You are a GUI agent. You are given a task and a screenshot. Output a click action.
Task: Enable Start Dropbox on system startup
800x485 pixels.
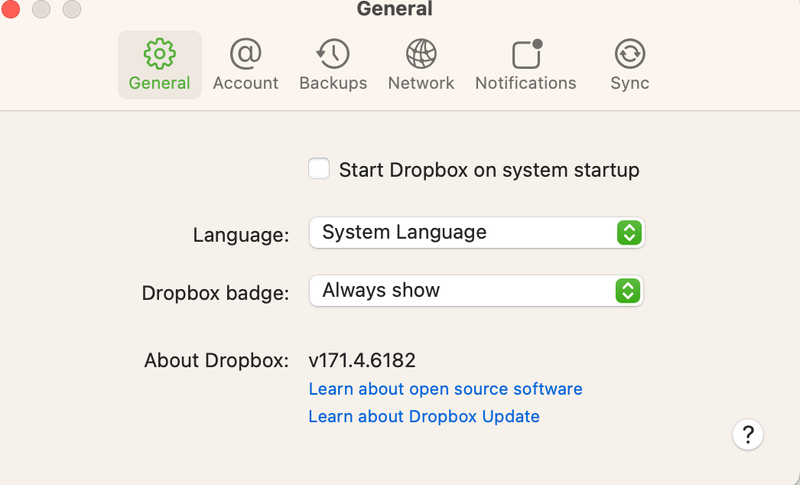[319, 169]
